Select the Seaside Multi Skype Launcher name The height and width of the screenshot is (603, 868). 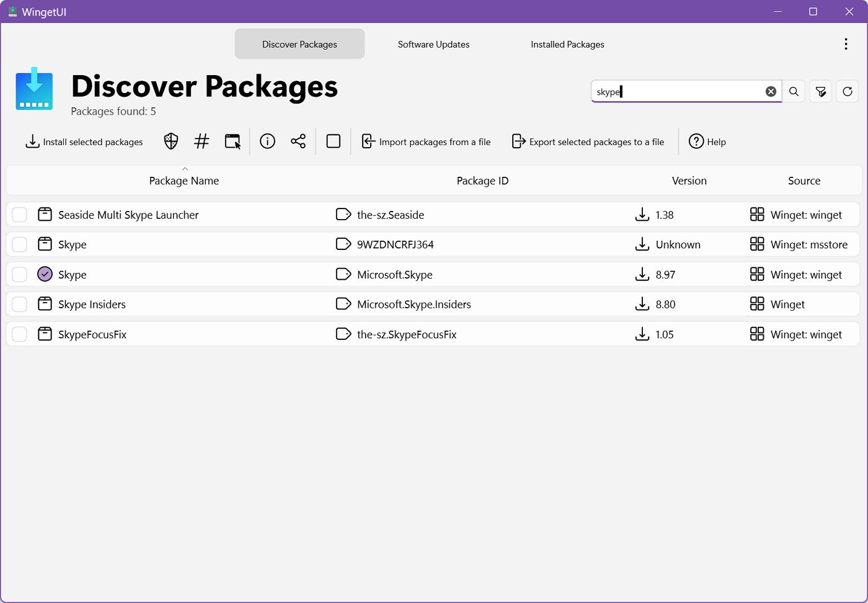pyautogui.click(x=128, y=215)
